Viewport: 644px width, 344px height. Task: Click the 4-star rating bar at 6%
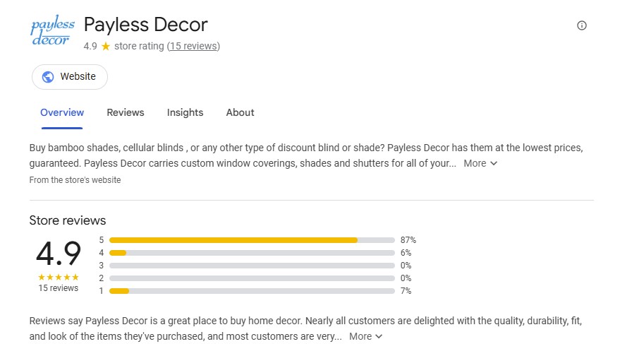pyautogui.click(x=252, y=253)
